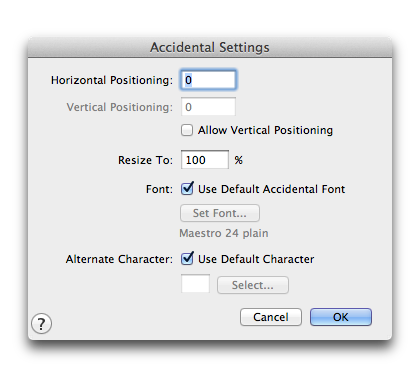
Task: Toggle Use Default Character checkbox
Action: pyautogui.click(x=187, y=259)
